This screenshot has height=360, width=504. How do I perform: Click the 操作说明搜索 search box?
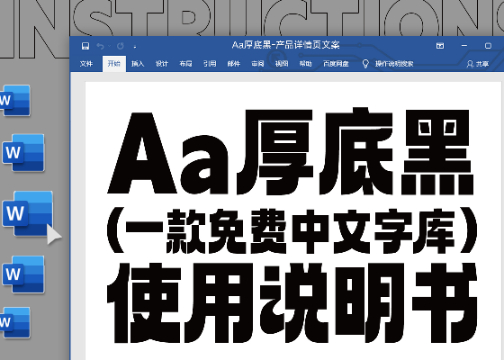pyautogui.click(x=394, y=63)
